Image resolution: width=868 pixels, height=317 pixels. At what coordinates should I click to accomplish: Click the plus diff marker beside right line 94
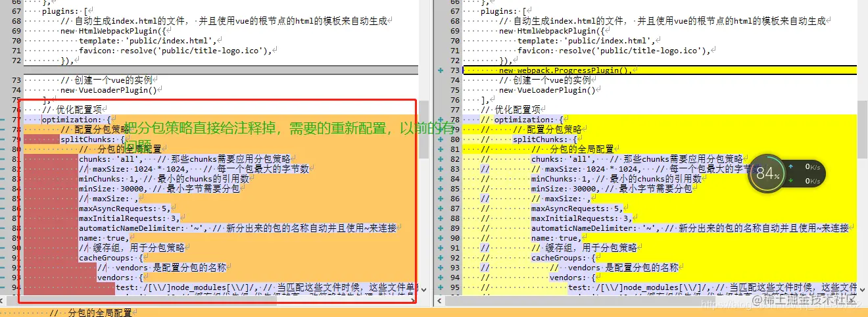[x=439, y=278]
